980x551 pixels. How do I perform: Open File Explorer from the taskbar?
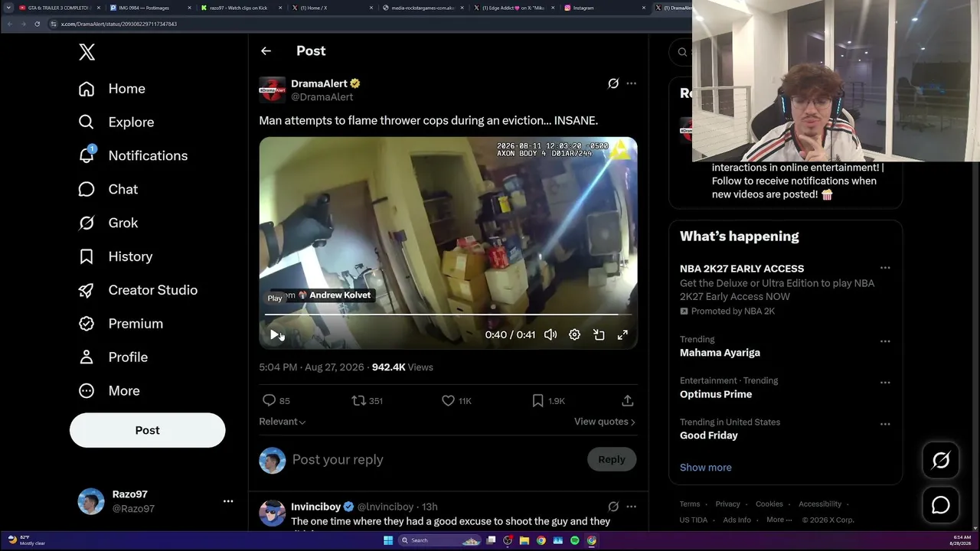(524, 540)
